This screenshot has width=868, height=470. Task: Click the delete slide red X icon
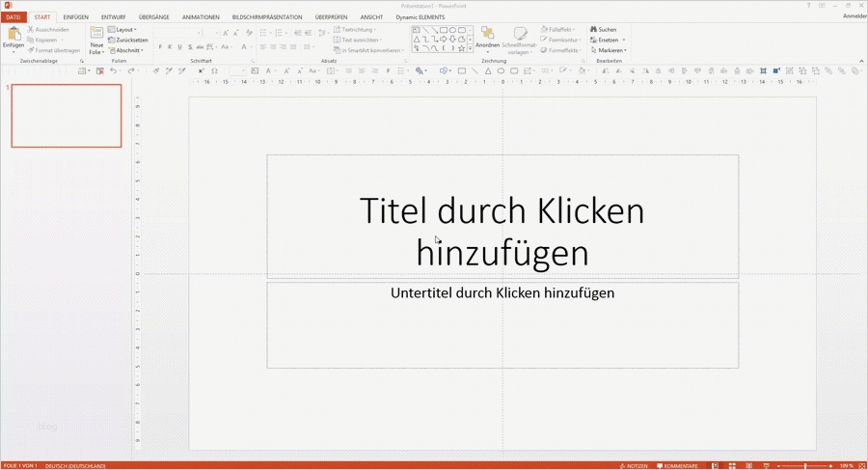100,71
